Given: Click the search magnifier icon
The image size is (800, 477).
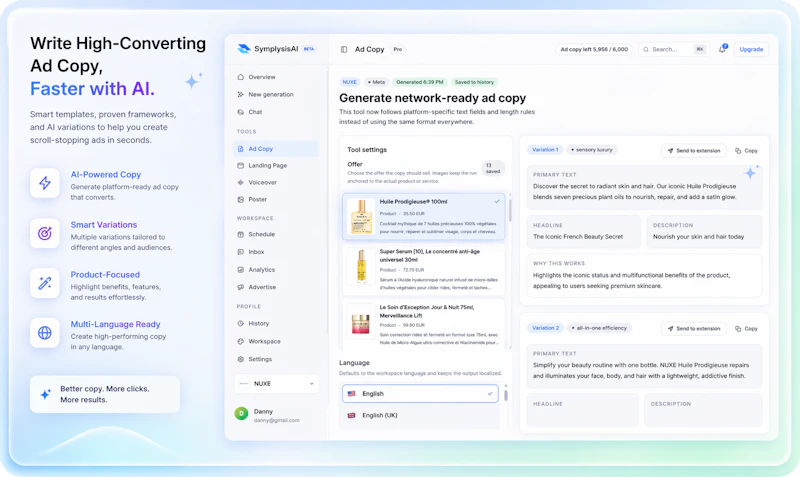Looking at the screenshot, I should point(646,49).
